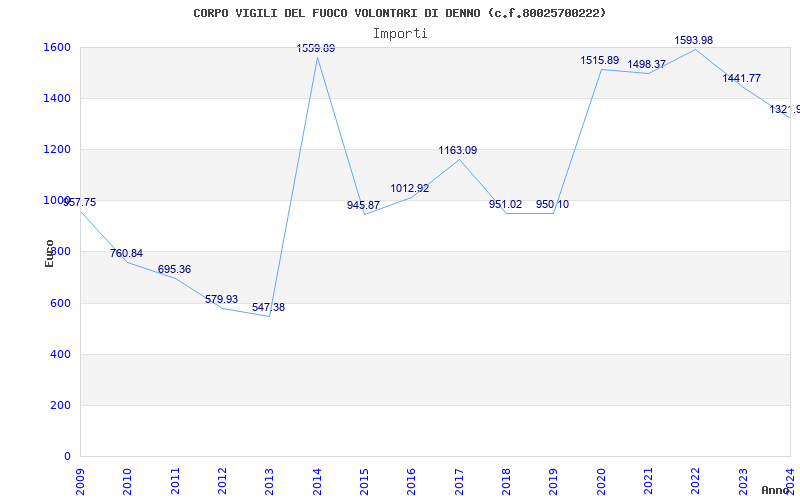800x500 pixels.
Task: Click the 1441.77 value for 2023
Action: coord(741,78)
